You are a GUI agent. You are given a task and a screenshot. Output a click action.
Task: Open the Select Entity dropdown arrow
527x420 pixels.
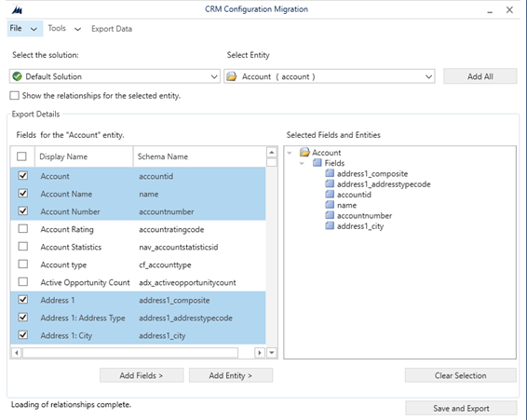(428, 76)
